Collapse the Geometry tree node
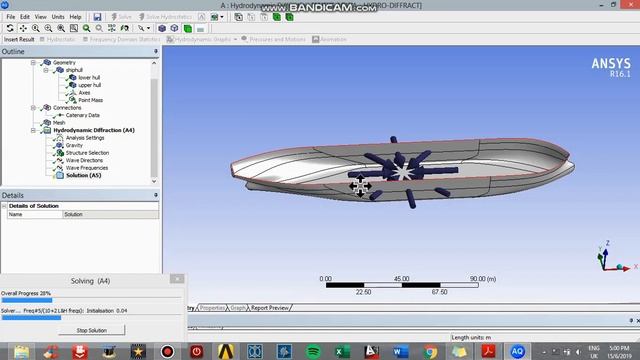Image resolution: width=640 pixels, height=360 pixels. click(33, 62)
